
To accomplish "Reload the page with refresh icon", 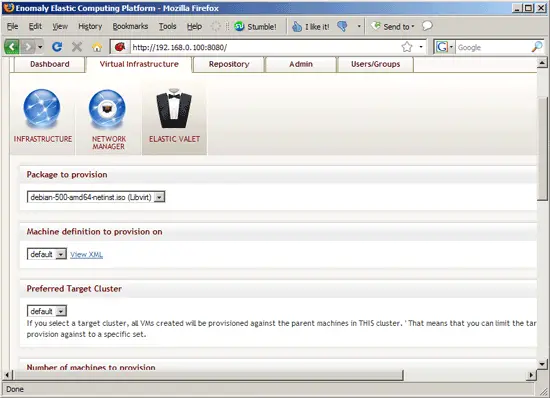I will [57, 47].
